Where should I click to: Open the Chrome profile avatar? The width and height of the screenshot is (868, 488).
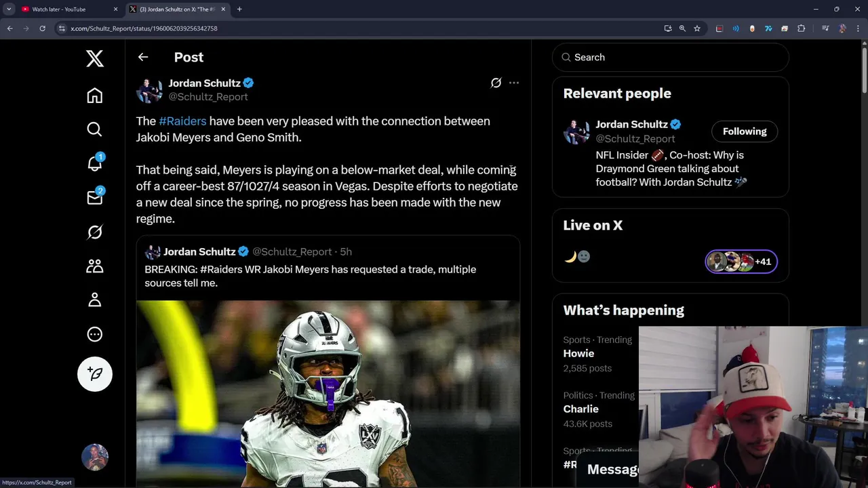[x=842, y=28]
